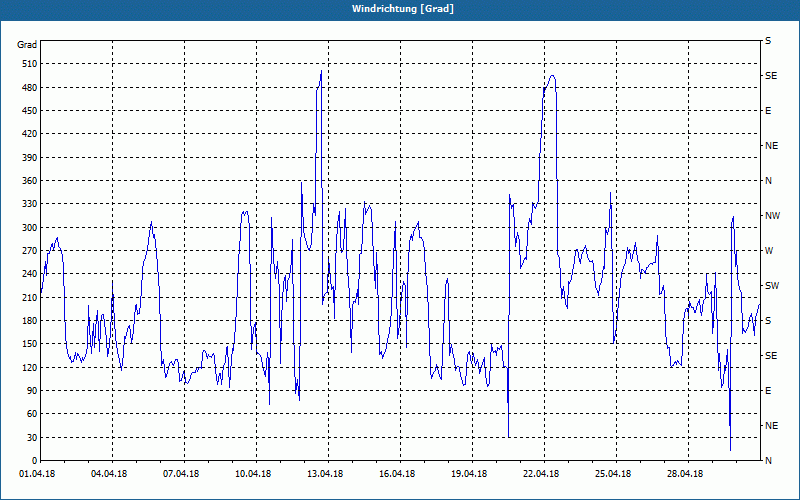This screenshot has height=500, width=800.
Task: Click the 90 y-axis tick label
Action: point(32,391)
